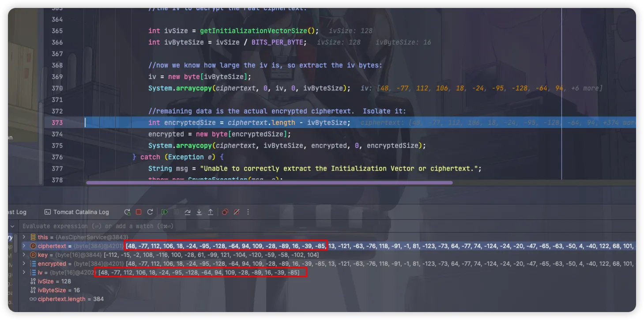
Task: Click the editor's horizontal scrollbar
Action: 269,182
